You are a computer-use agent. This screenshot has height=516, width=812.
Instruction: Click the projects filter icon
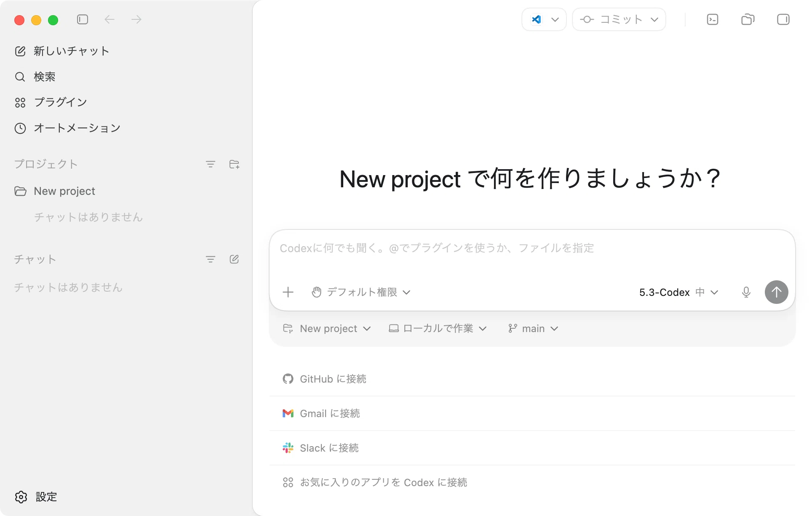tap(211, 164)
